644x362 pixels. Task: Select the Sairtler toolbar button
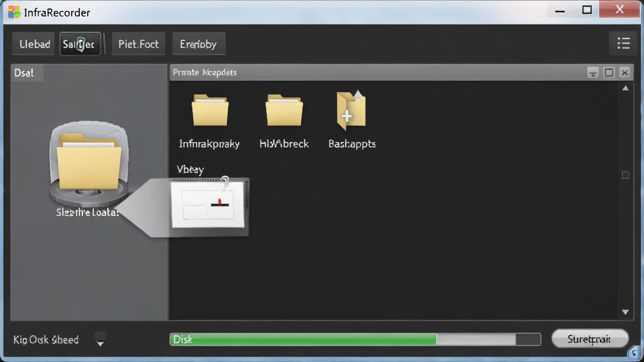80,44
